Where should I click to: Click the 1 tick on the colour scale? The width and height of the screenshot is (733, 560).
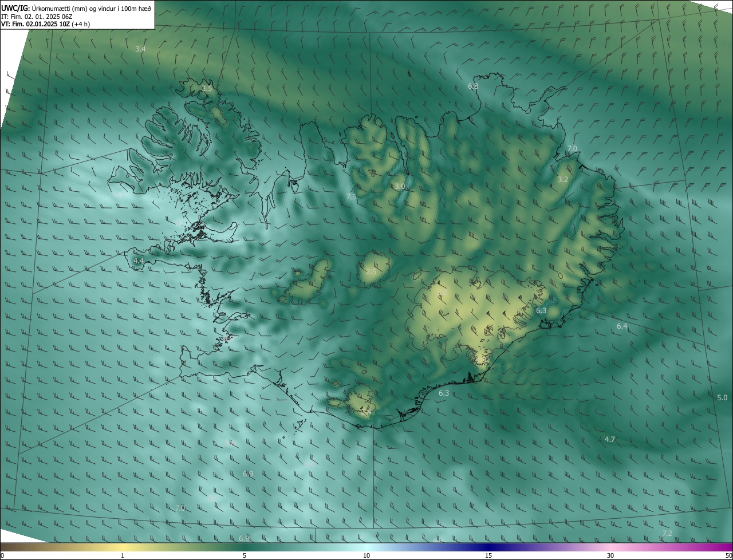tap(123, 556)
